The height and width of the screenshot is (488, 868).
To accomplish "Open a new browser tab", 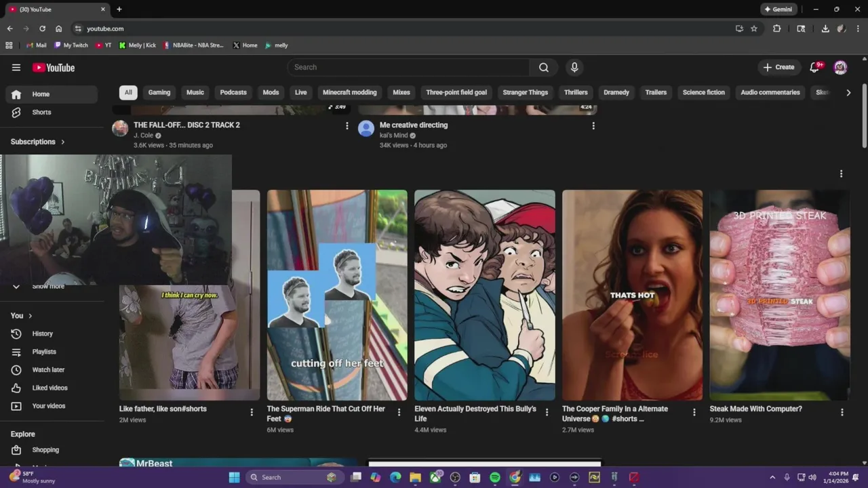I will (x=119, y=9).
